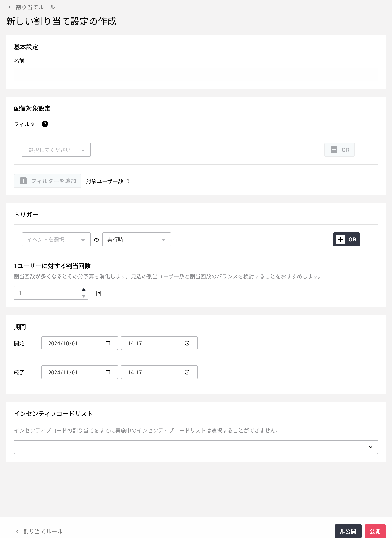
Task: Click the トリガー section heading
Action: coord(26,215)
